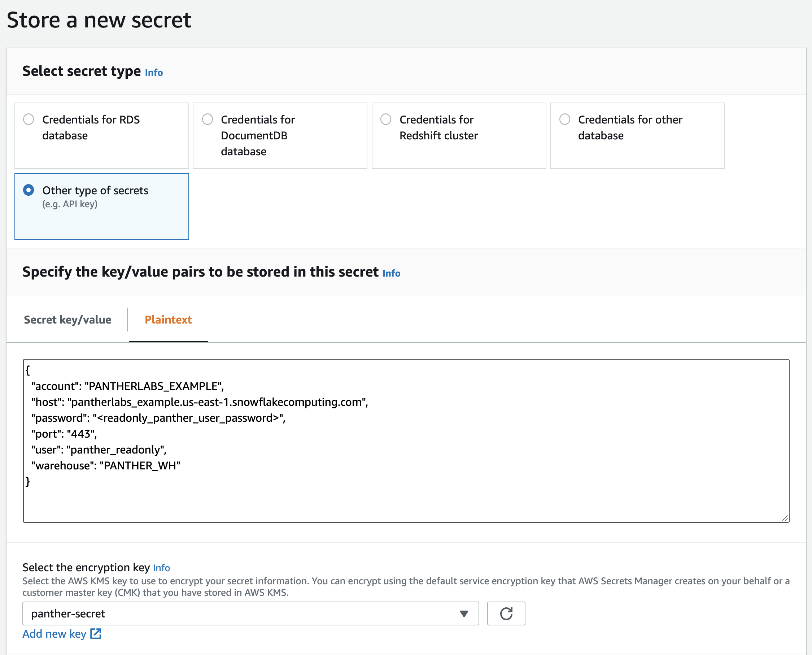Click the Add new key link

[x=55, y=634]
